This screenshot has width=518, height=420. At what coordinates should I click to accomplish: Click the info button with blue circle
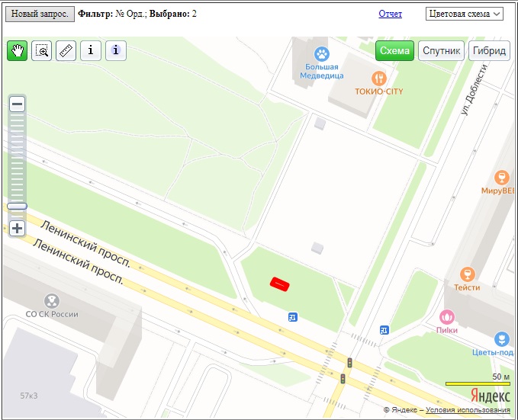pyautogui.click(x=116, y=51)
